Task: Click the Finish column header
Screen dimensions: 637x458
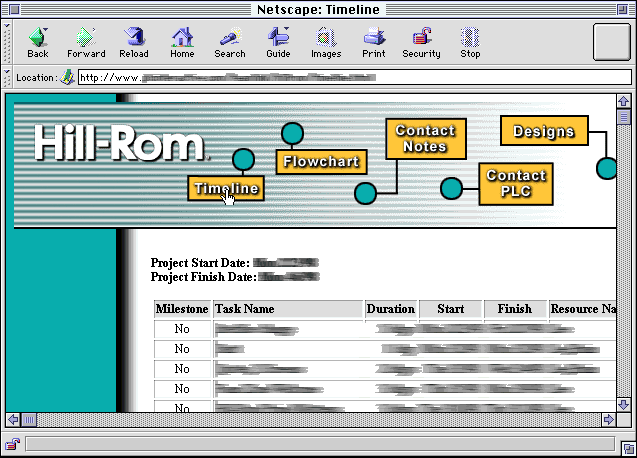Action: click(x=515, y=309)
